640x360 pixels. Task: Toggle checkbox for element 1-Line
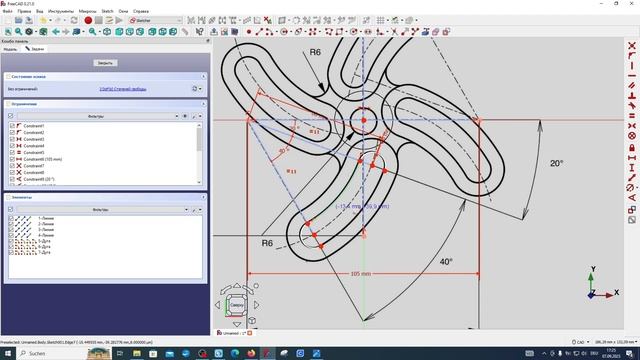coord(11,218)
